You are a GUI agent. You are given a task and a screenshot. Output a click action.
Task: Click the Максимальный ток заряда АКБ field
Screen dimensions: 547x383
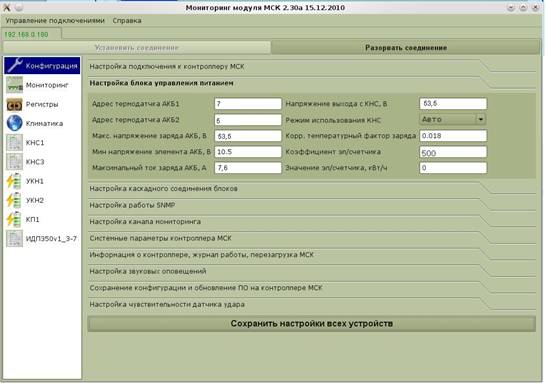click(248, 168)
